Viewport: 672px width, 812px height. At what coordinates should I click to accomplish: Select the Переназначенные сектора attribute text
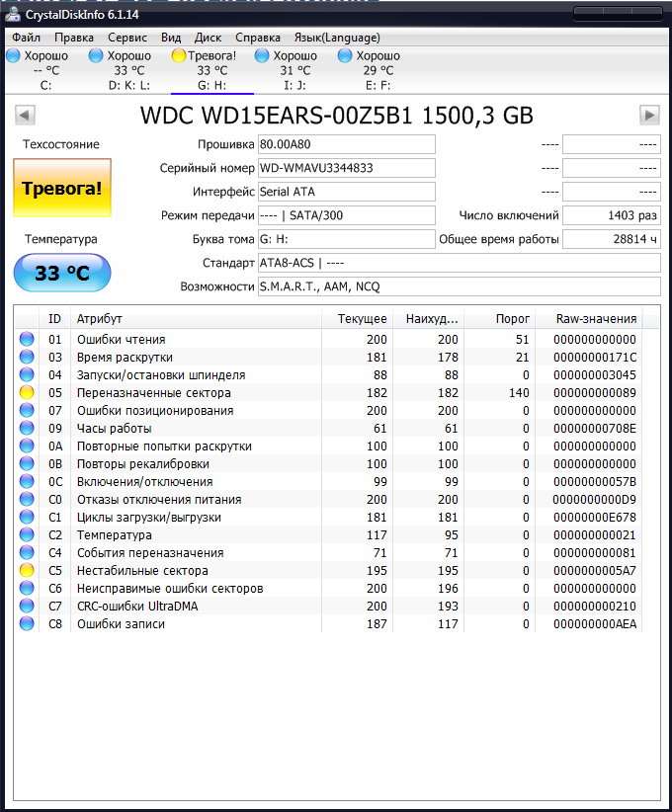154,393
